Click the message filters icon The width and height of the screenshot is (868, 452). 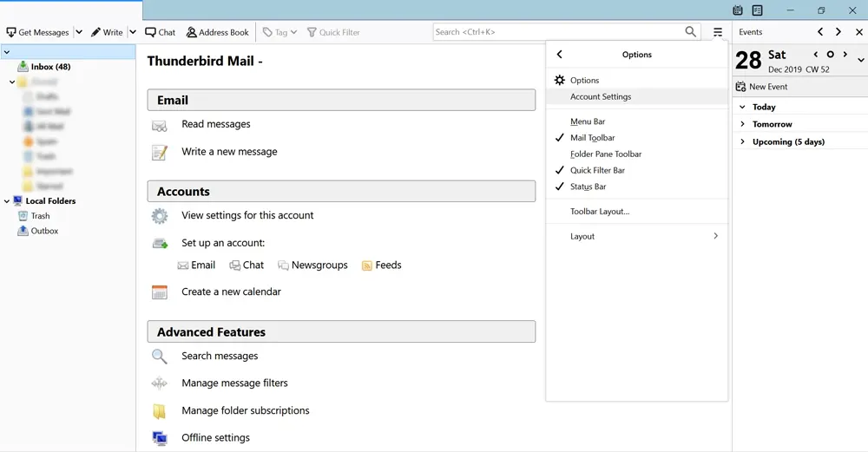(x=160, y=383)
